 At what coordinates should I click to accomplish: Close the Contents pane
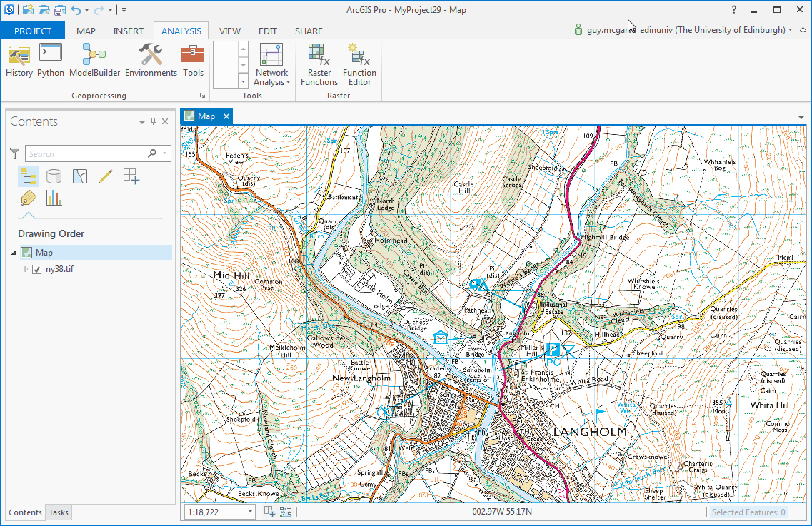coord(165,121)
